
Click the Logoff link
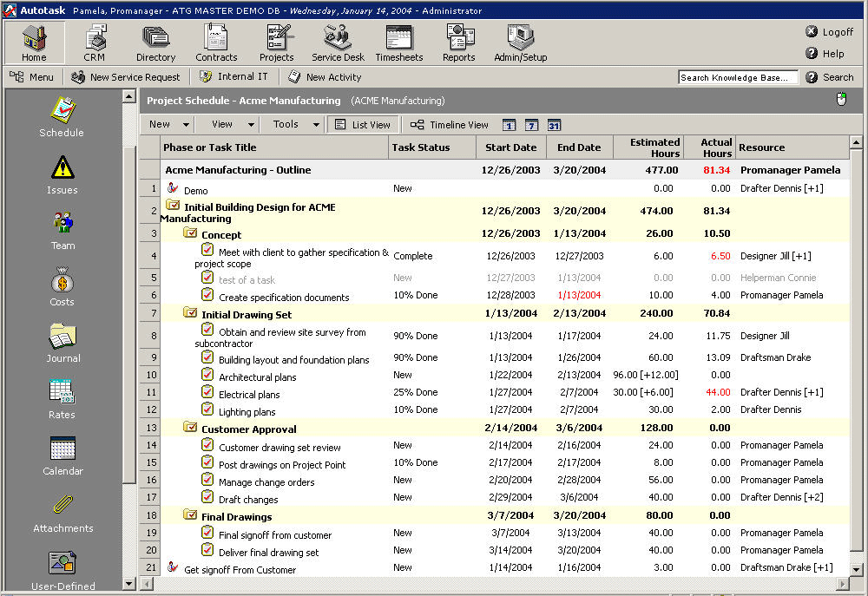[x=829, y=32]
